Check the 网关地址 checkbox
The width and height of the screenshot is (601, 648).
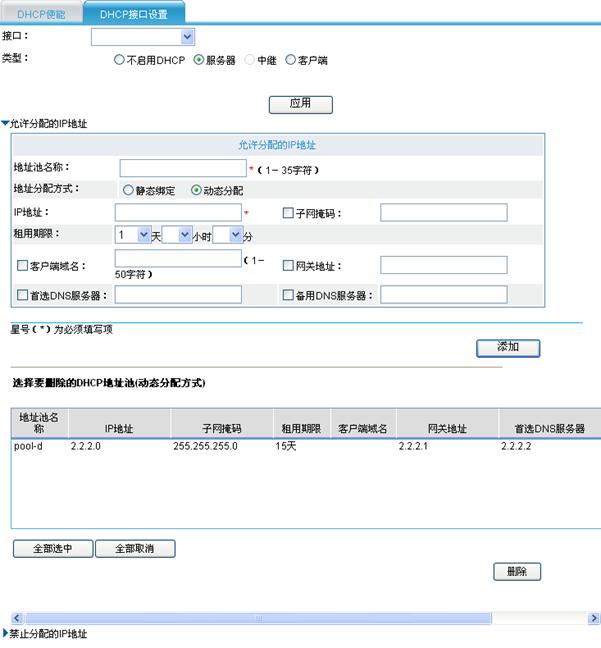[288, 265]
